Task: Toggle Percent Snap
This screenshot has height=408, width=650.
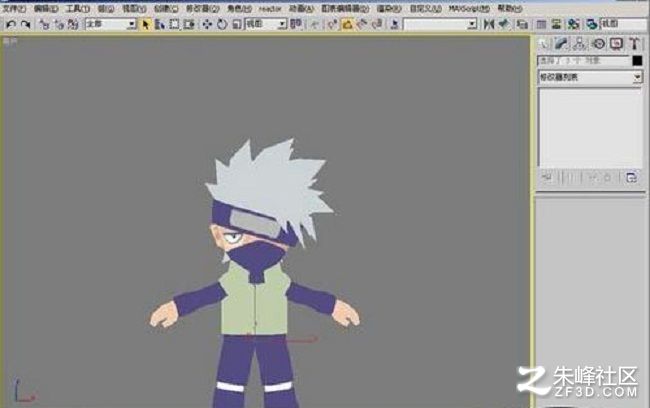Action: point(362,24)
